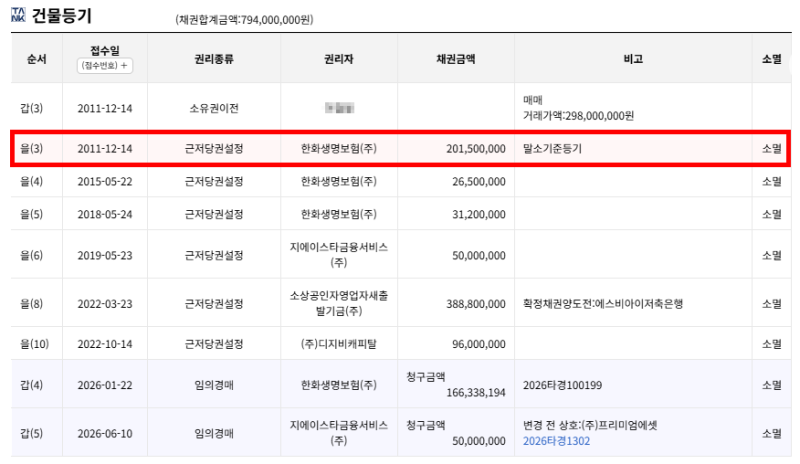Click the 변경 전 상호:(주)프리미엄에셋 note
Viewport: 800px width, 464px height.
pos(590,425)
